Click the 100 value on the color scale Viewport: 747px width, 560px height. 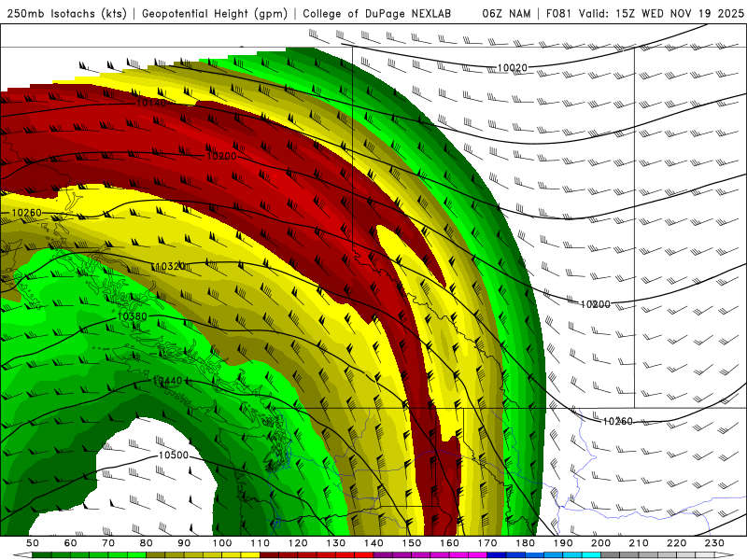(222, 543)
